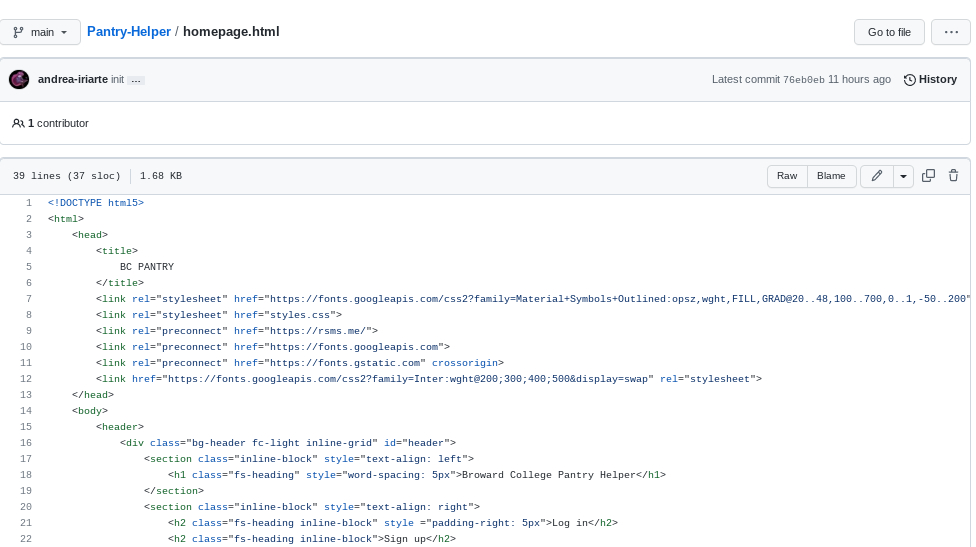Open the more file options ellipsis button
This screenshot has height=547, width=976.
[950, 32]
